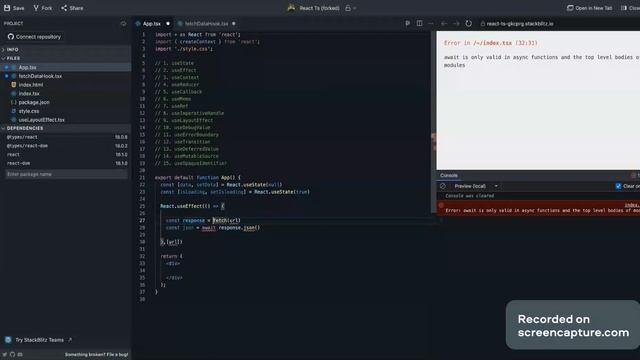
Task: Open index link in console error
Action: pyautogui.click(x=632, y=205)
